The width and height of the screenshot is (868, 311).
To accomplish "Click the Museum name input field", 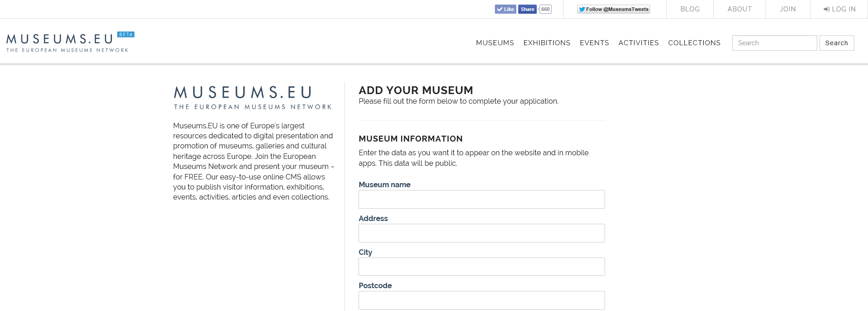I will 482,200.
